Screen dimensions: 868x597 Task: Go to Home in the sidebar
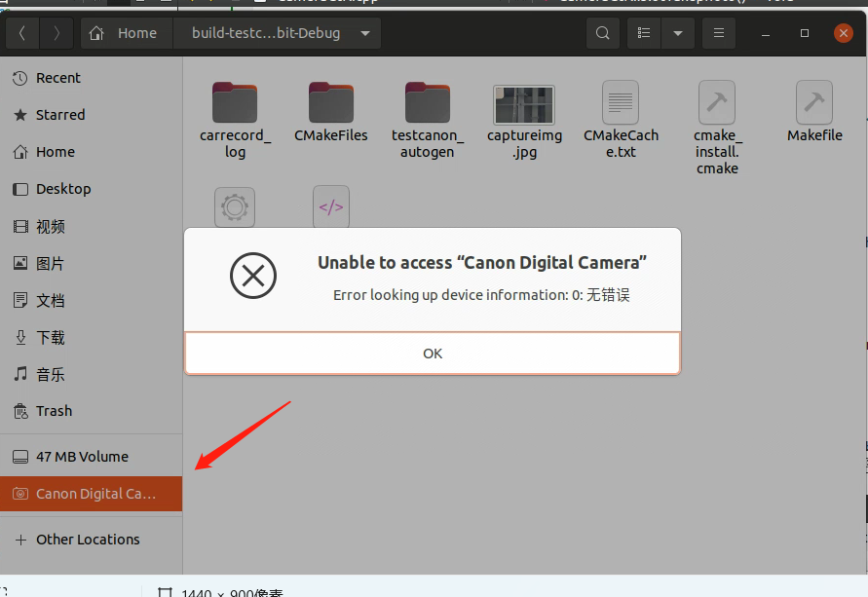[x=91, y=152]
